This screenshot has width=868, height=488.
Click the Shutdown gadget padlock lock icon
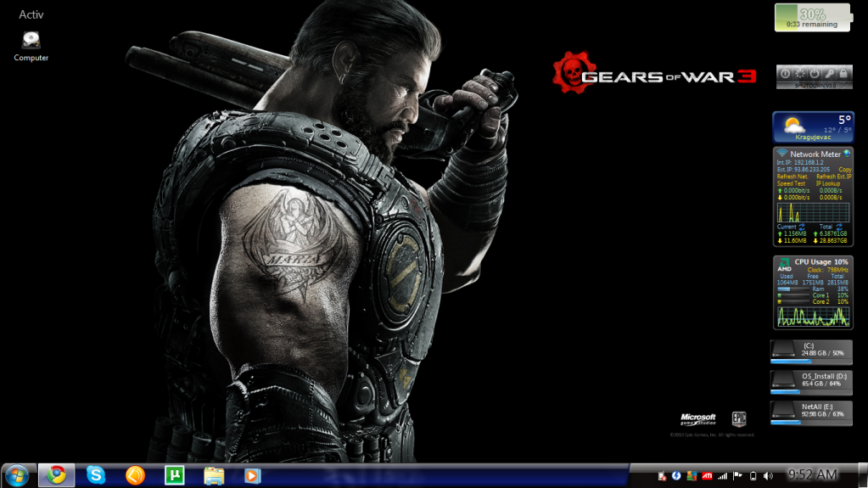tap(843, 73)
